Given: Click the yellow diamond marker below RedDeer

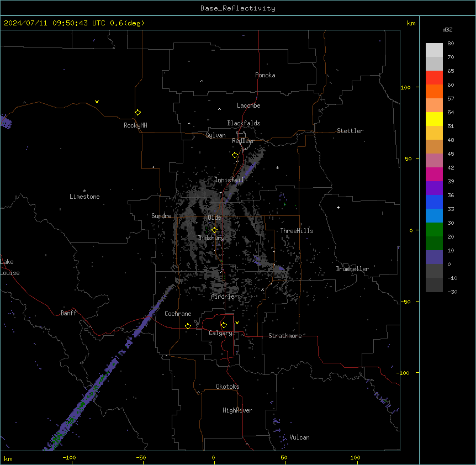Looking at the screenshot, I should click(235, 155).
